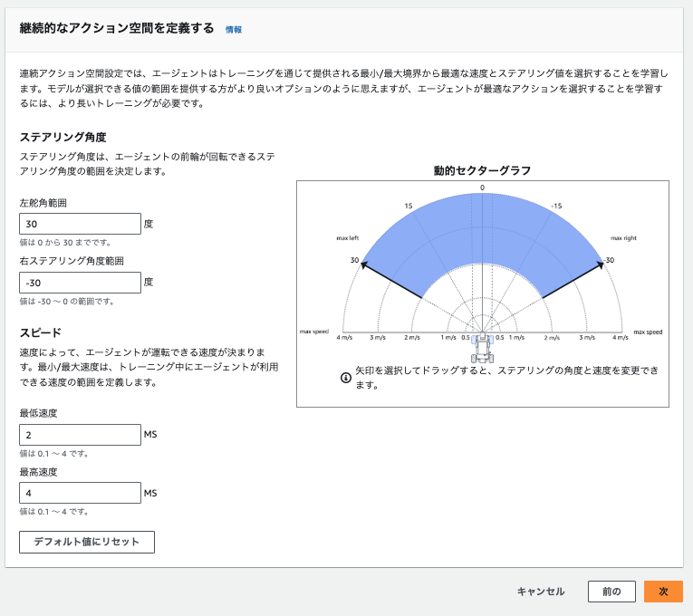Viewport: 693px width, 616px height.
Task: Select the max right steering arrow handle
Action: click(x=601, y=265)
